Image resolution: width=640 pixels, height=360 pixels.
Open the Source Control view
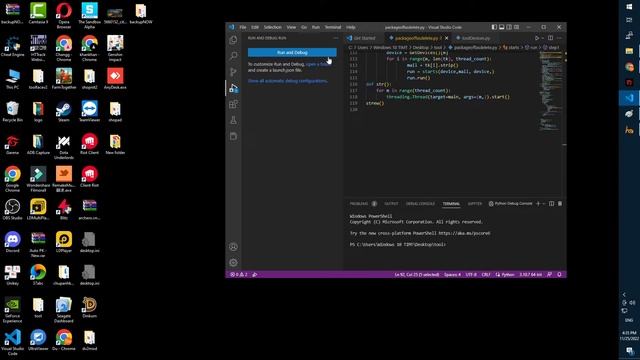tap(233, 72)
